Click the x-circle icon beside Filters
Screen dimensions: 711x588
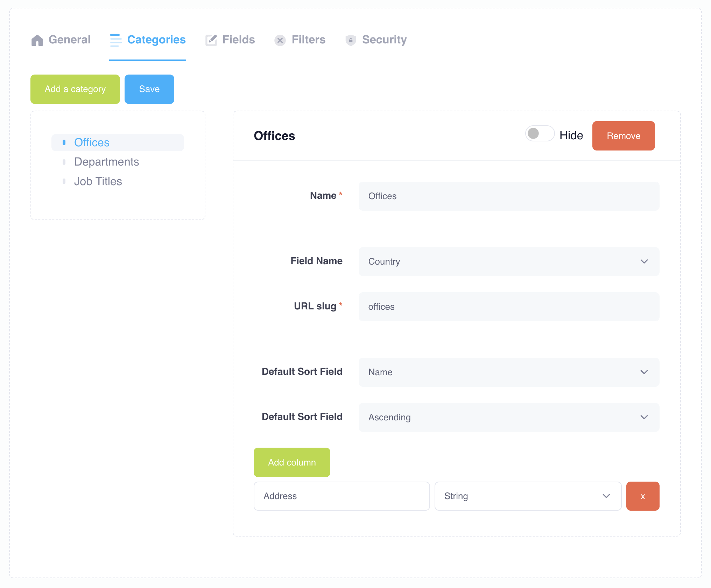280,40
